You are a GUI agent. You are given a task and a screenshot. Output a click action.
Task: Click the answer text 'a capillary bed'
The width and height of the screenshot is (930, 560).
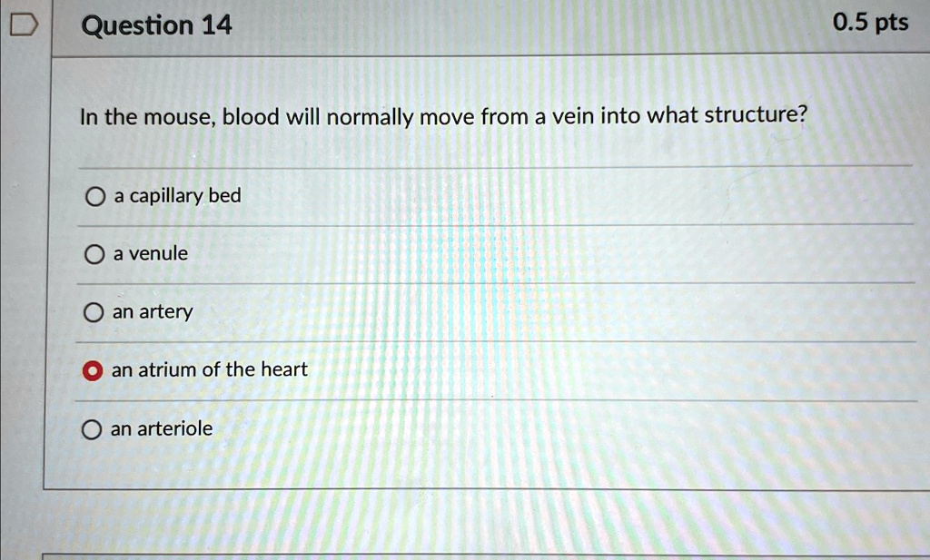pyautogui.click(x=176, y=195)
